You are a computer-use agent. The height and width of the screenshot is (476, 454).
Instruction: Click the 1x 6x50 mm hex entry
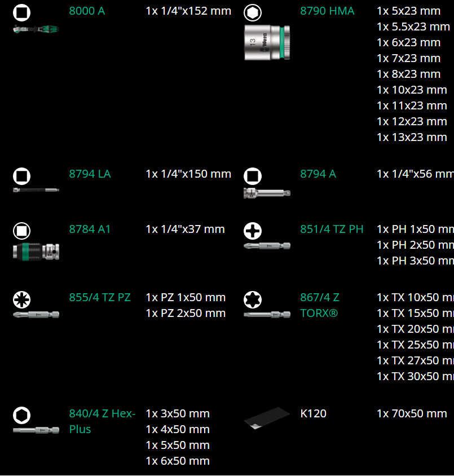(x=178, y=461)
